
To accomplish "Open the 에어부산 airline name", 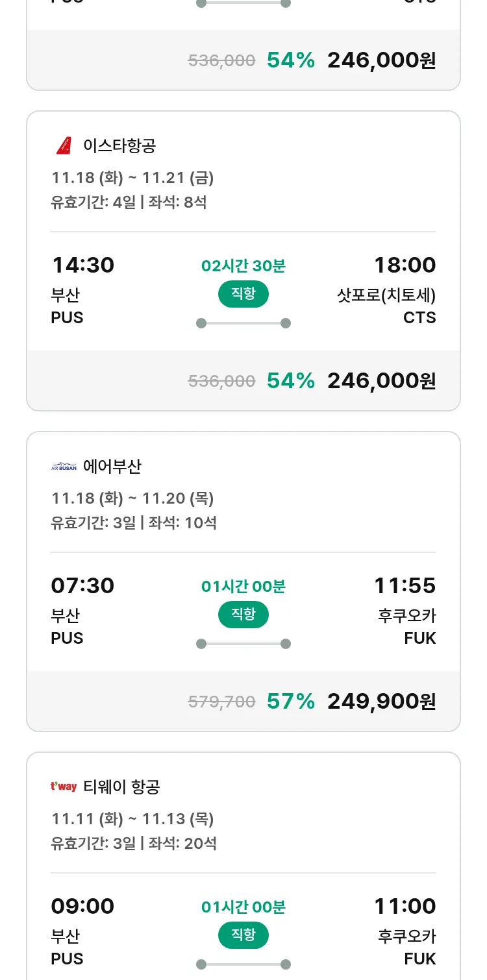I will coord(112,467).
